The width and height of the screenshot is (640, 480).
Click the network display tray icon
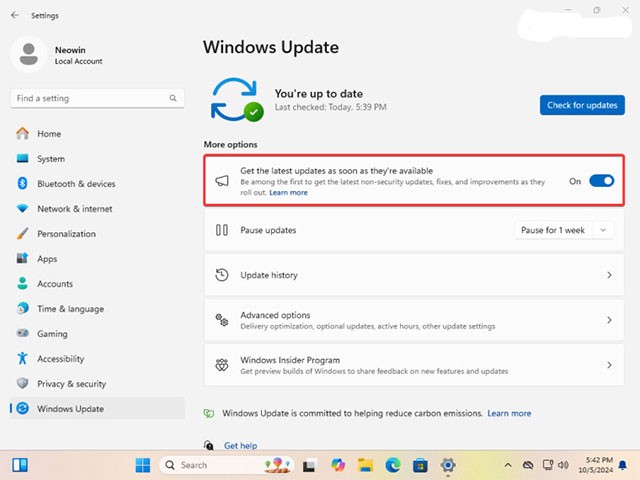pyautogui.click(x=547, y=465)
